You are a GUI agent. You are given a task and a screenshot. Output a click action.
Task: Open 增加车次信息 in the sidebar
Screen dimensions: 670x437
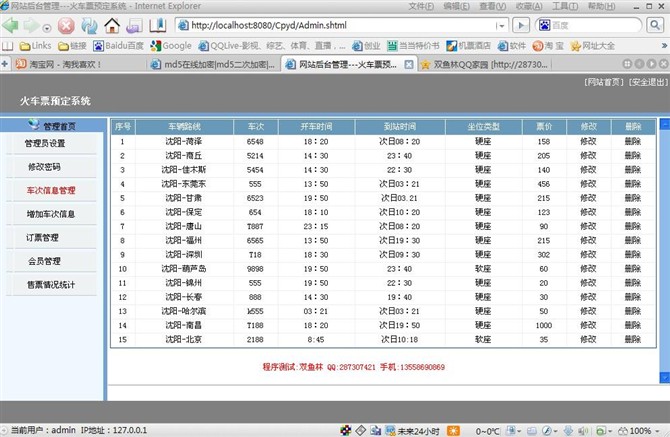coord(51,214)
